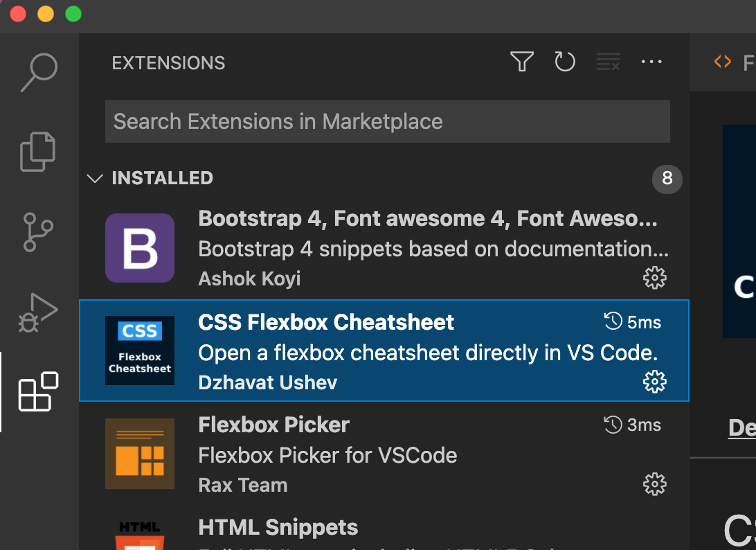Filter extensions using the funnel icon

(x=522, y=62)
